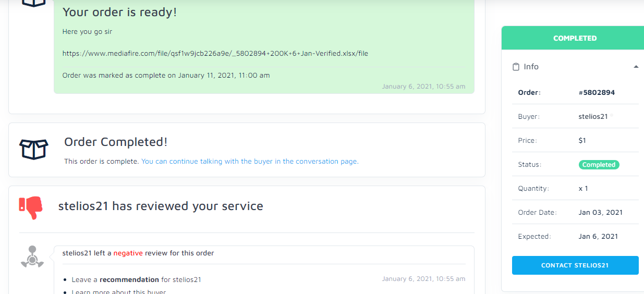Click the red word negative in the review
The height and width of the screenshot is (294, 644).
click(128, 253)
